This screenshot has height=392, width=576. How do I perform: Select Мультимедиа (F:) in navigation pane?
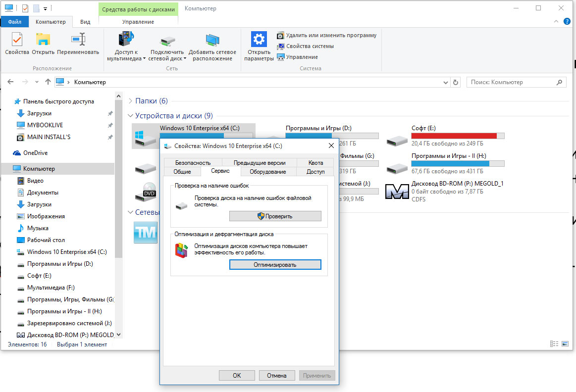51,288
